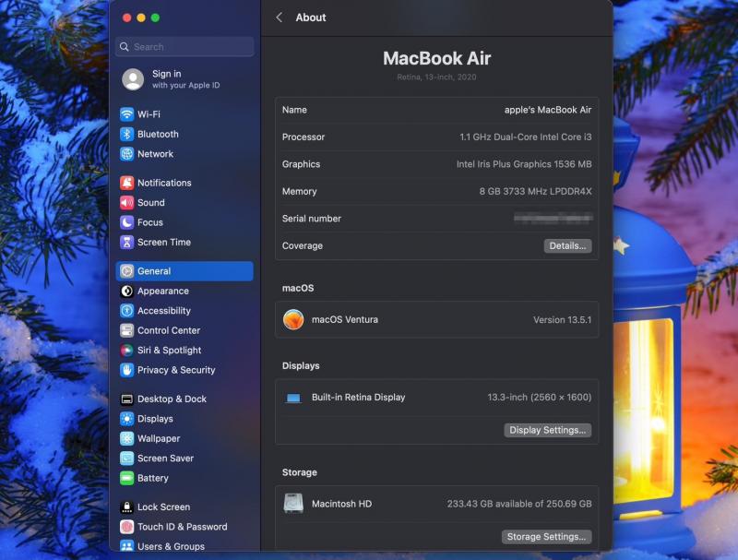Image resolution: width=738 pixels, height=560 pixels.
Task: Click the blurred serial number value
Action: [553, 218]
